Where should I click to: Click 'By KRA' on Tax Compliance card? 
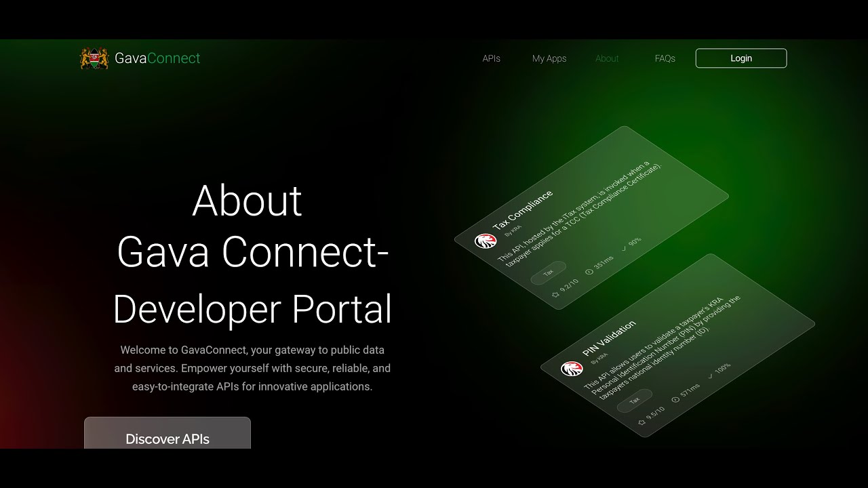(x=513, y=231)
